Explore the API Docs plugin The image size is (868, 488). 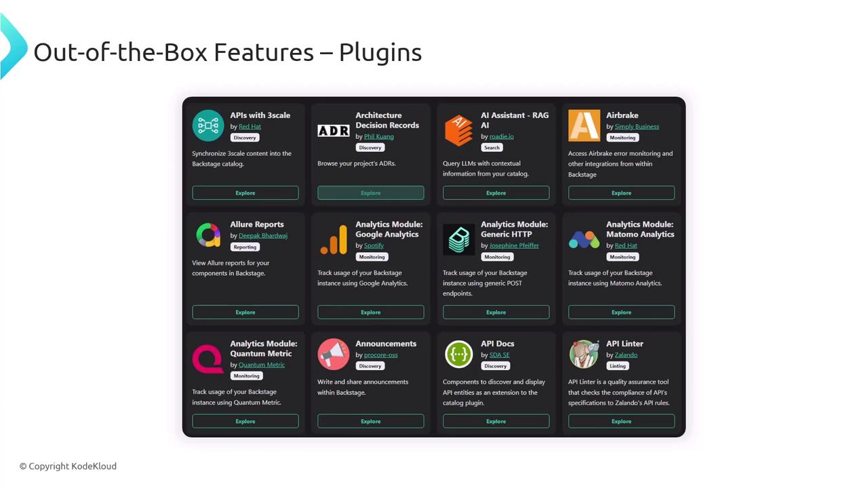496,422
